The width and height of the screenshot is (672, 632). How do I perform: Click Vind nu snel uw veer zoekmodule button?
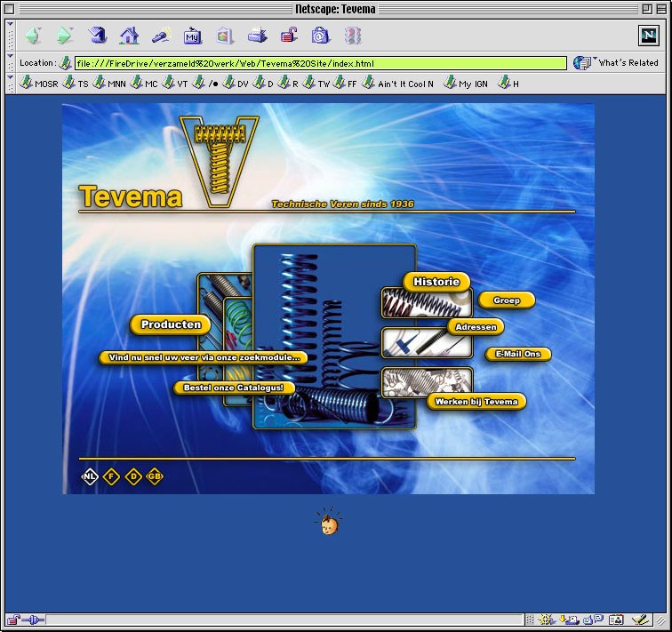204,357
